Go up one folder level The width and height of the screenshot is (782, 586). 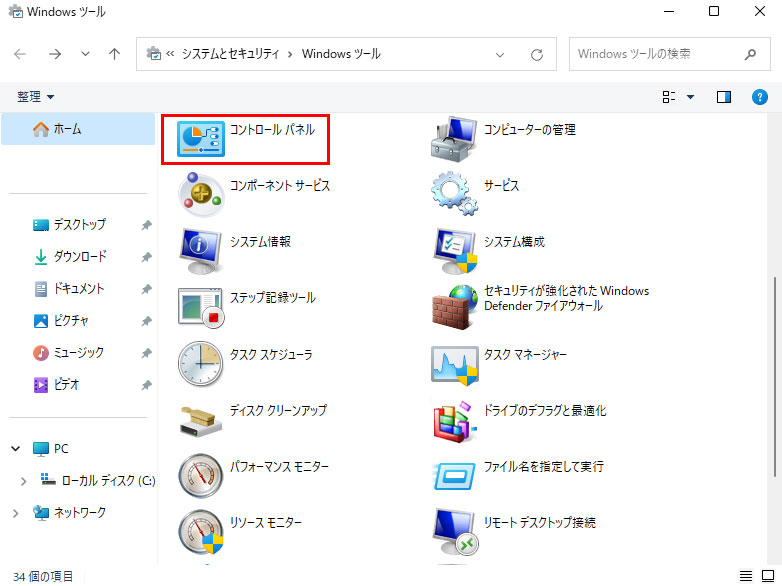point(115,54)
